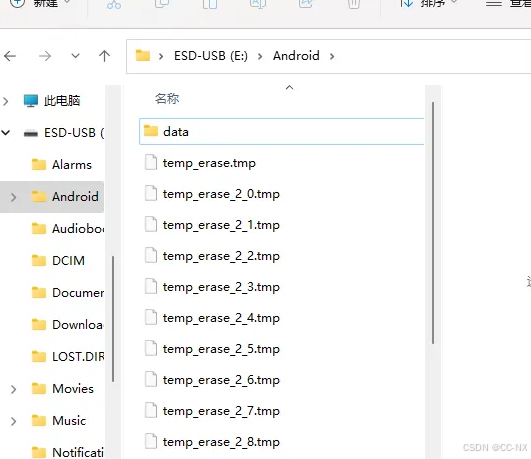Select the data folder
Viewport: 531px width, 459px height.
tap(281, 131)
